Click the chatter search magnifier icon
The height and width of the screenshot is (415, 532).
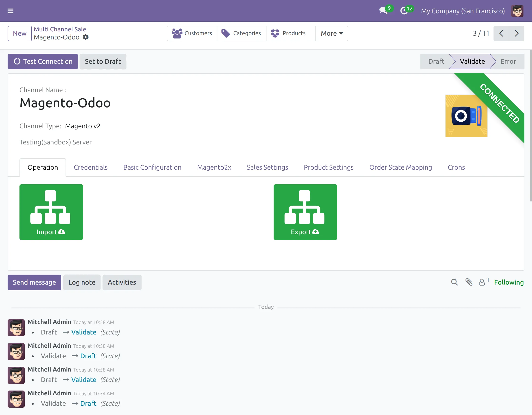[x=454, y=282]
